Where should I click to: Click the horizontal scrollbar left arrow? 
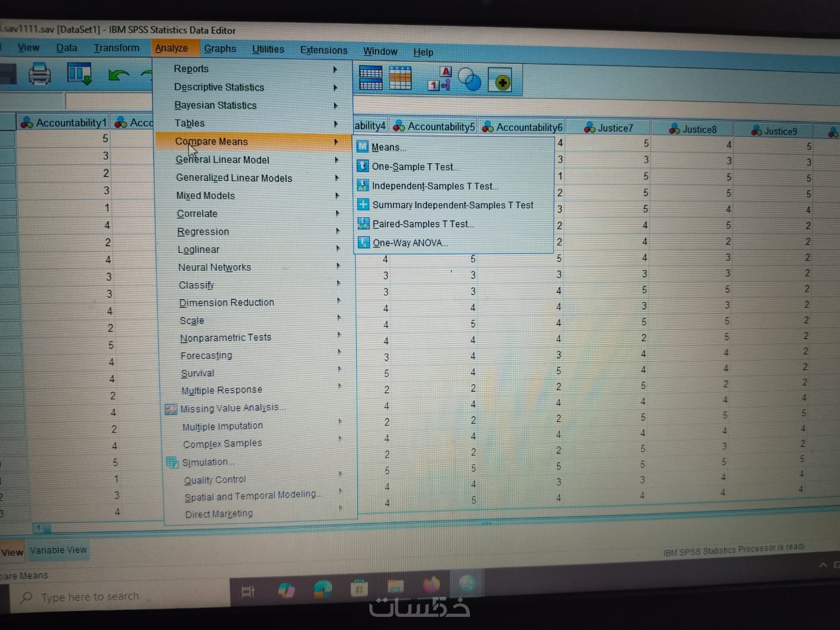39,527
